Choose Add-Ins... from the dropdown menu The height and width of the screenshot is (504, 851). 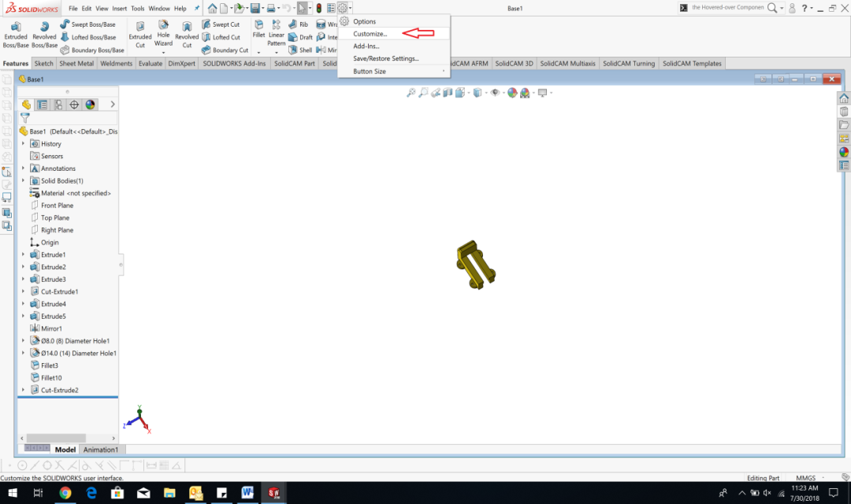pyautogui.click(x=366, y=46)
